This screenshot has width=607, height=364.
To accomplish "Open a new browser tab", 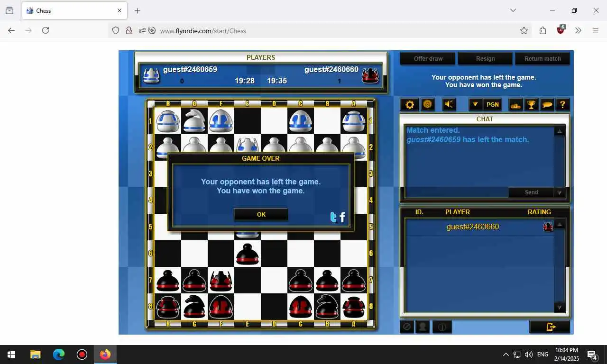I will (x=138, y=10).
